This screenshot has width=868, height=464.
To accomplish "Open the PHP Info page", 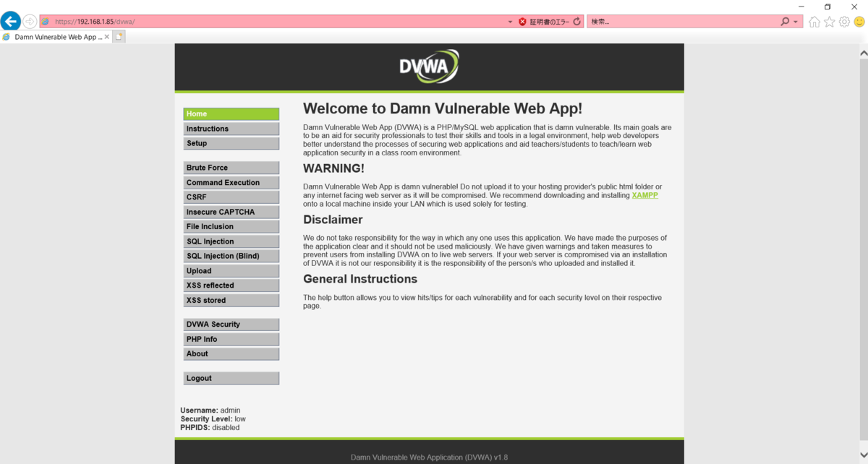I will (x=231, y=339).
